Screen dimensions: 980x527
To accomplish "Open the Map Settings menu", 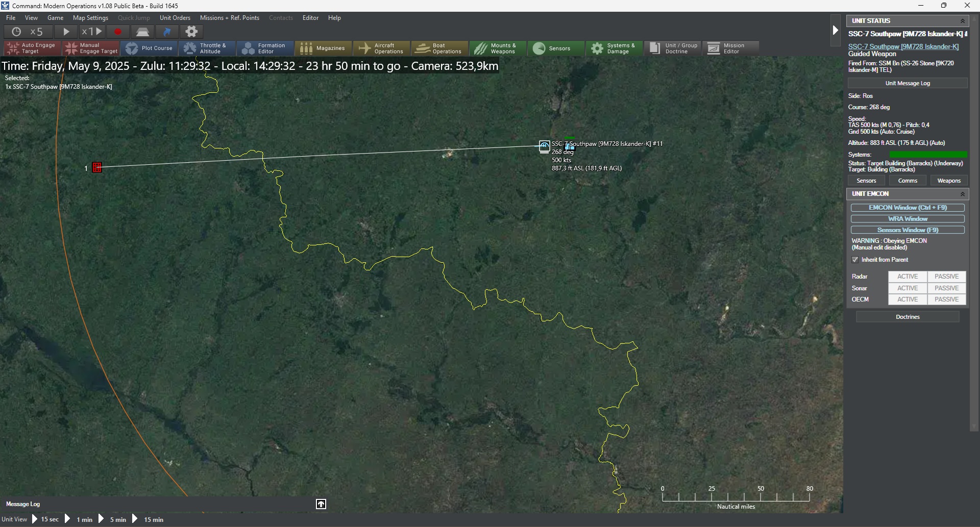I will point(91,18).
